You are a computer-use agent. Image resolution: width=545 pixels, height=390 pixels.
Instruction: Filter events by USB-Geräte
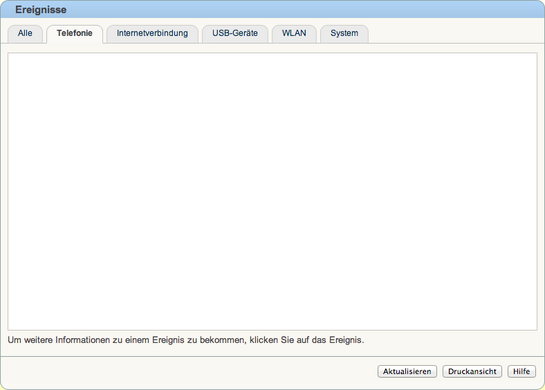(235, 34)
